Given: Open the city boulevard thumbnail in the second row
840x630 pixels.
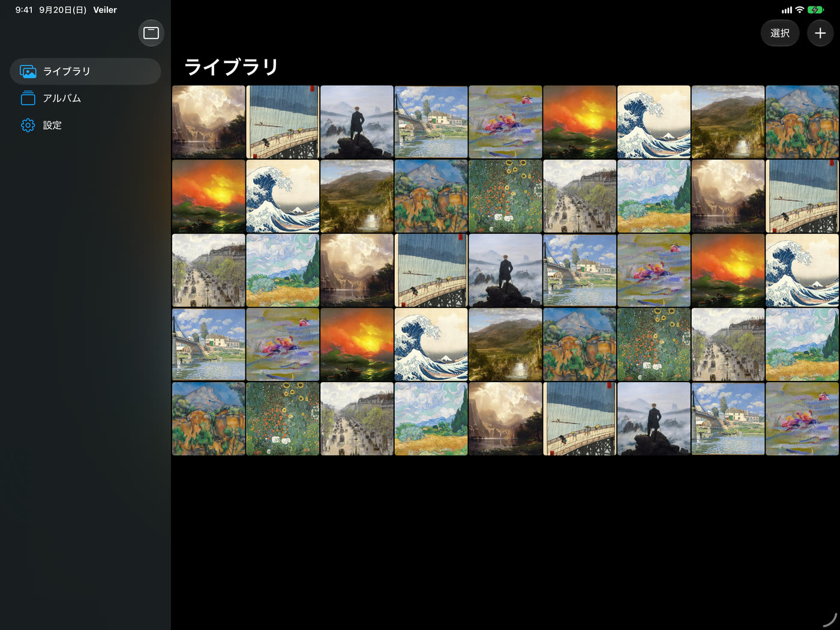Looking at the screenshot, I should coord(580,196).
